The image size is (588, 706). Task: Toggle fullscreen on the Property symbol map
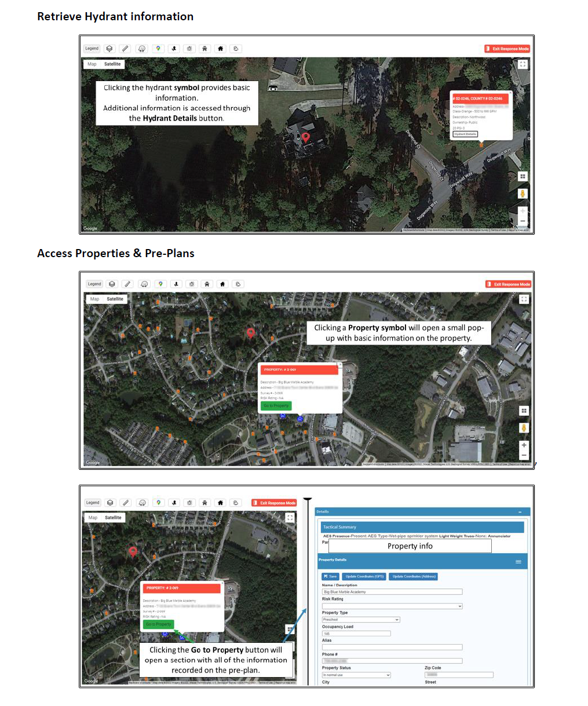coord(524,299)
